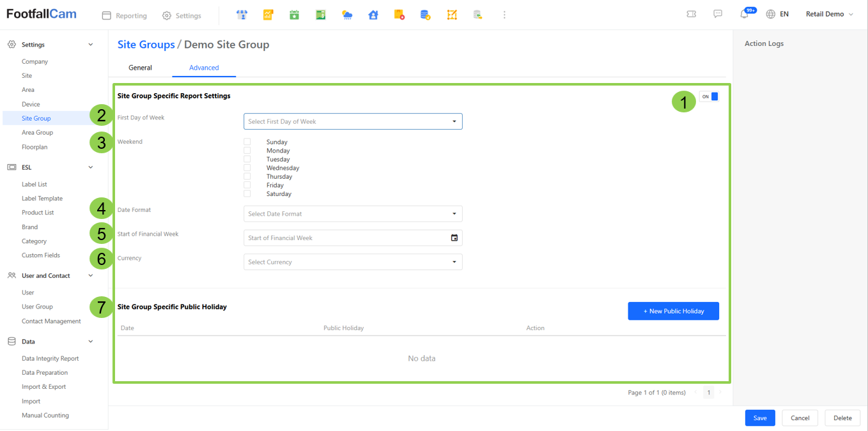The height and width of the screenshot is (431, 868).
Task: Expand the Select Currency dropdown
Action: coord(353,262)
